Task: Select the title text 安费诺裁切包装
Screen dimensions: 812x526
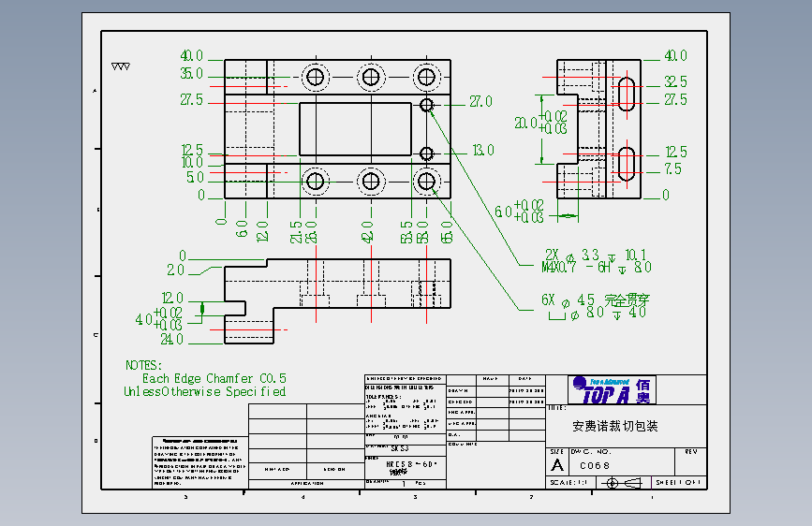Action: [615, 426]
